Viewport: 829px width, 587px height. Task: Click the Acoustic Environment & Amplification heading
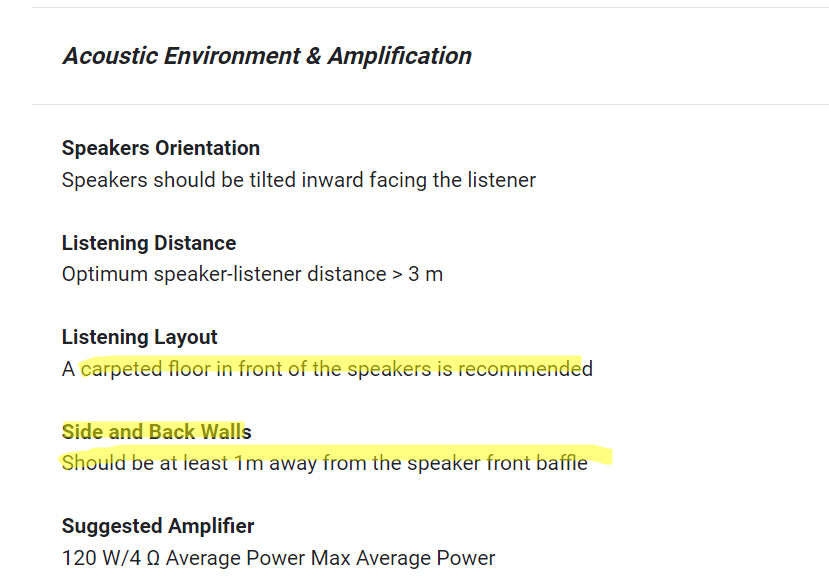pos(267,56)
